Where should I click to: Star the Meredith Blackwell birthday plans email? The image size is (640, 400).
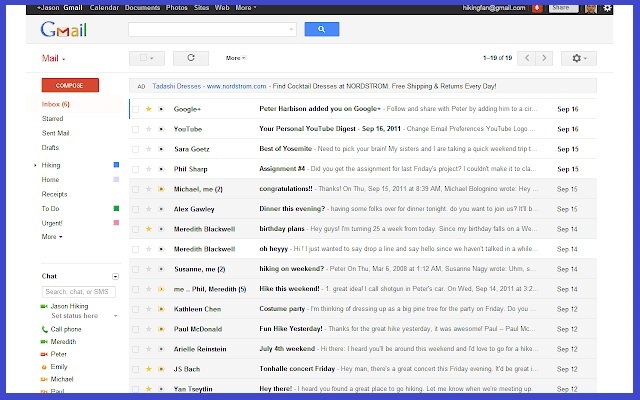(149, 228)
